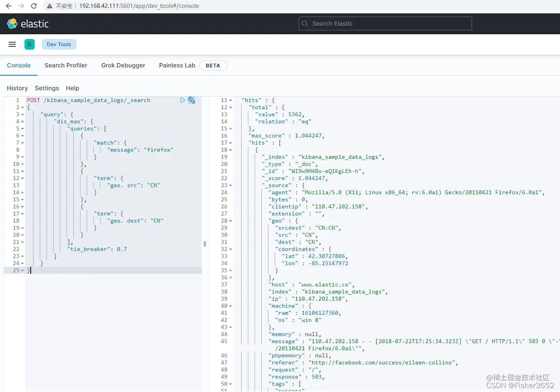The height and width of the screenshot is (392, 560).
Task: Switch to the Search Profiler tab
Action: pyautogui.click(x=66, y=65)
